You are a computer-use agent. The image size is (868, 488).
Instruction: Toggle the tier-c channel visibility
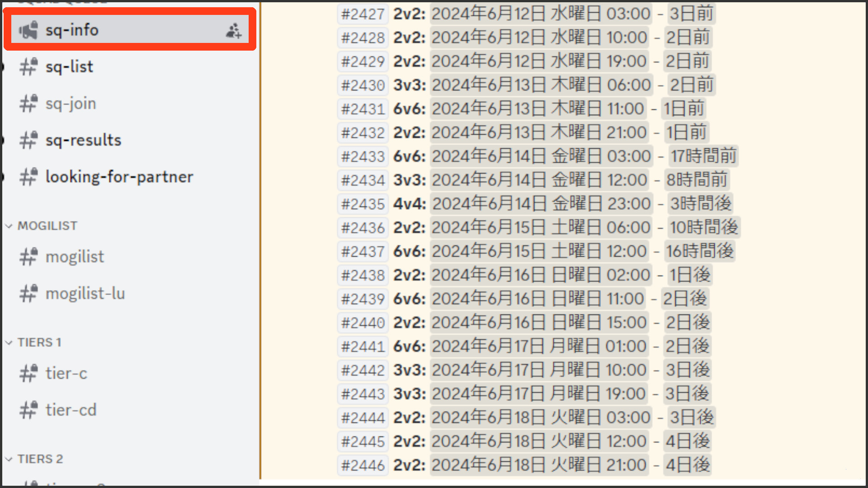tap(67, 373)
